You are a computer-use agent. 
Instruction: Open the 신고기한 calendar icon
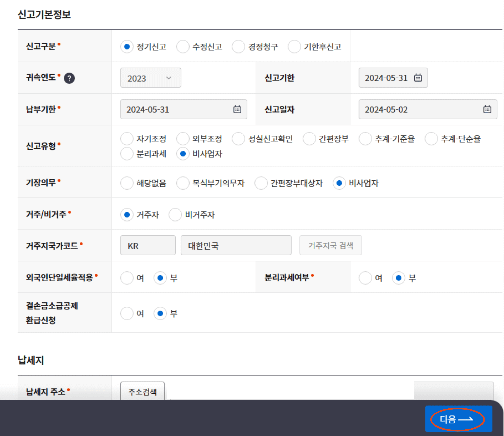418,78
